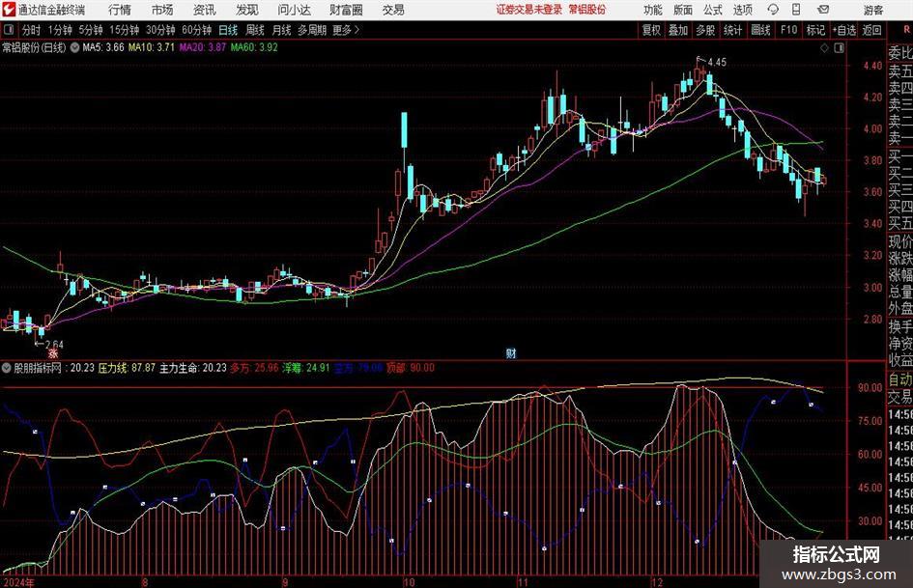Expand the 股朋指标网 indicator dropdown circle
Screen dimensions: 913x588
click(7, 368)
